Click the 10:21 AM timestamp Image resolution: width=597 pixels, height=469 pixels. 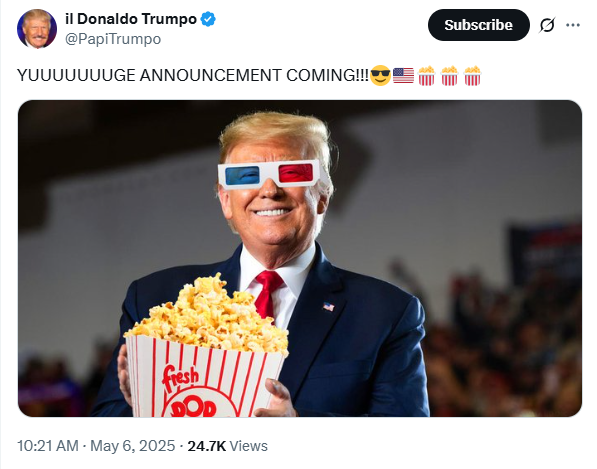[x=48, y=446]
